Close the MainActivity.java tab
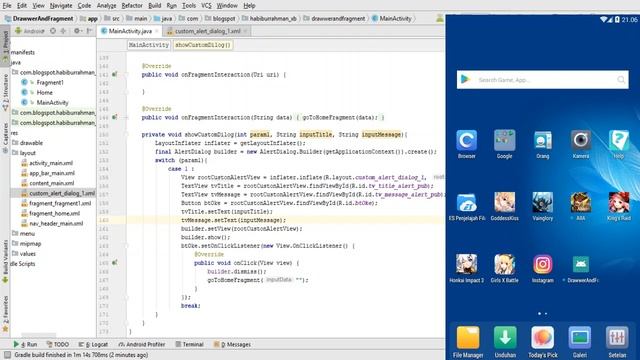This screenshot has width=640, height=360. [x=157, y=31]
